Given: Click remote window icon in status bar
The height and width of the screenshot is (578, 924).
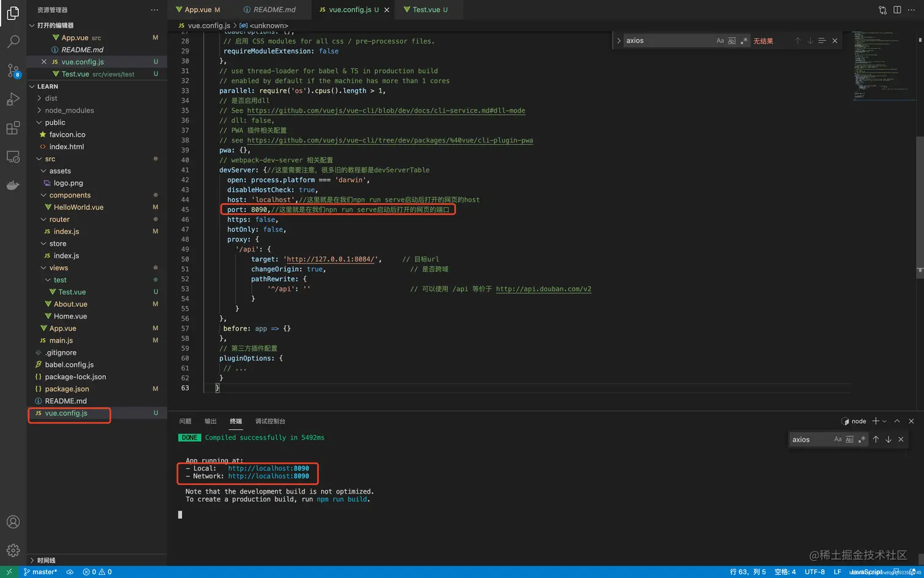Looking at the screenshot, I should (9, 572).
